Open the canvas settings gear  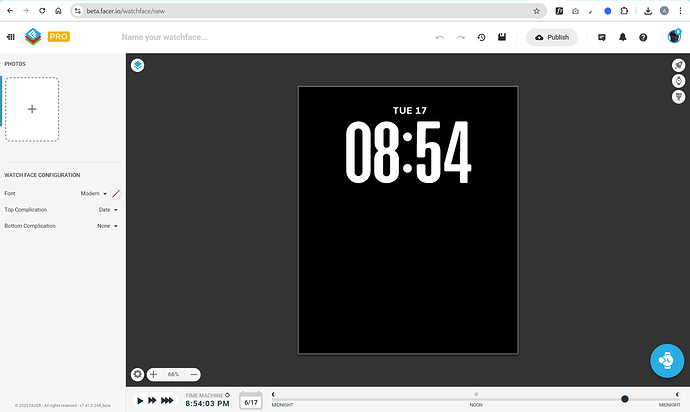coord(138,374)
